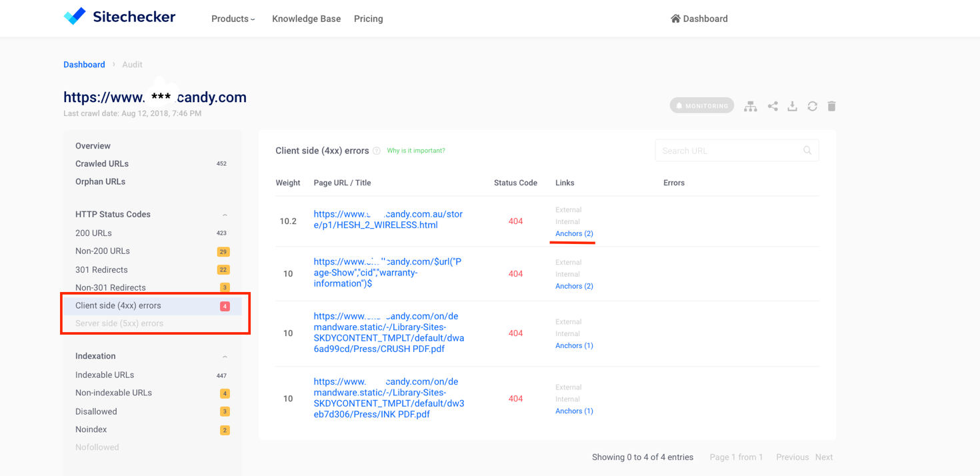Select 200 URLs in the sidebar
980x476 pixels.
[93, 233]
